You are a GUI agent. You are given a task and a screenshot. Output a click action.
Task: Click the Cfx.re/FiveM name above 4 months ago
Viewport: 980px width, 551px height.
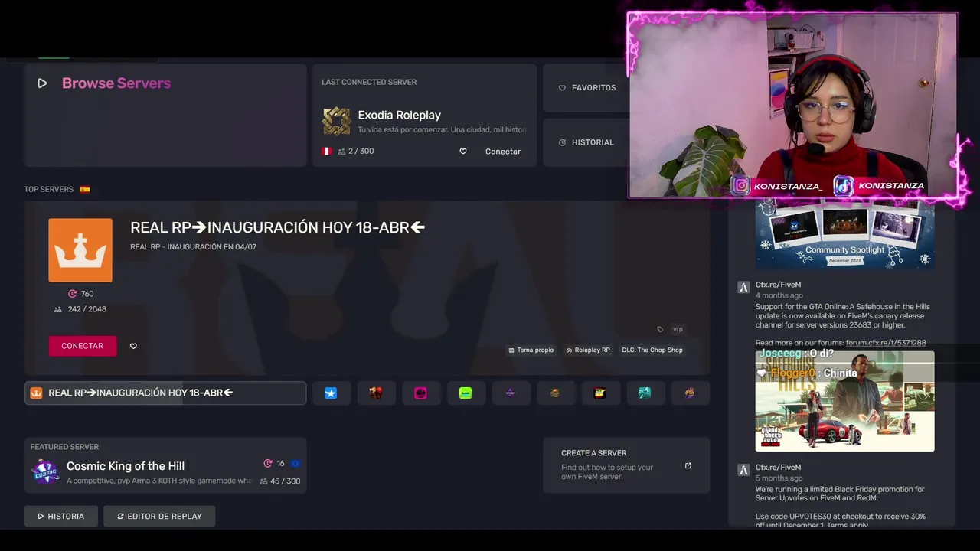(x=778, y=285)
